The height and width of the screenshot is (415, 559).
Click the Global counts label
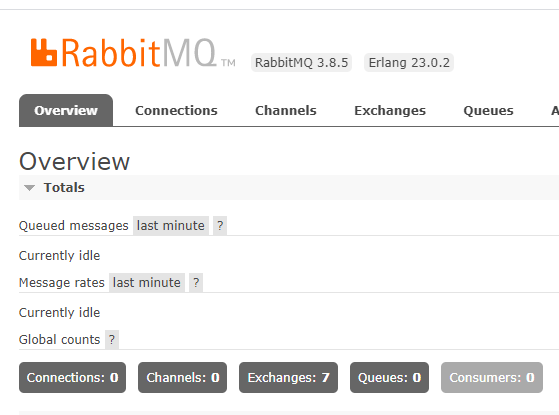click(x=60, y=340)
